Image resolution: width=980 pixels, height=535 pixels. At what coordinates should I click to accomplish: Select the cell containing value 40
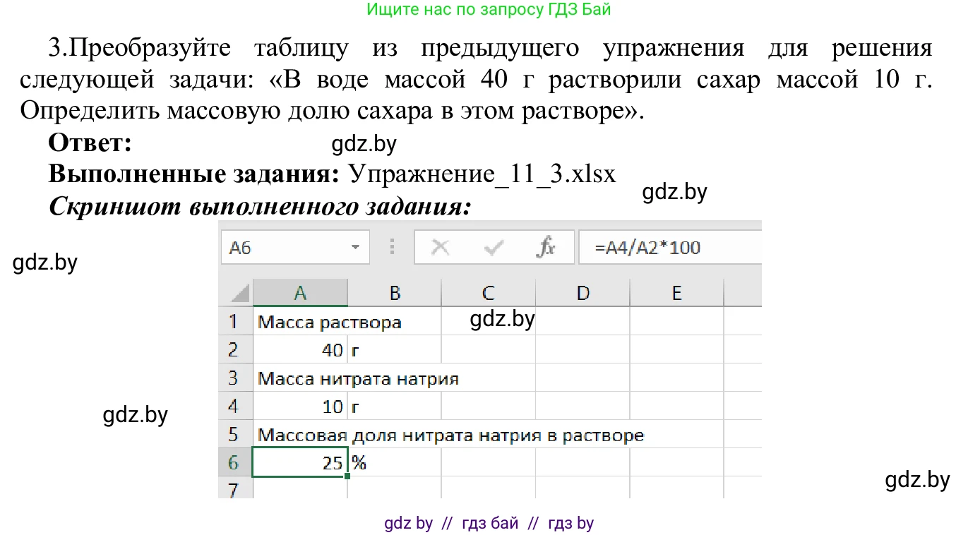301,349
